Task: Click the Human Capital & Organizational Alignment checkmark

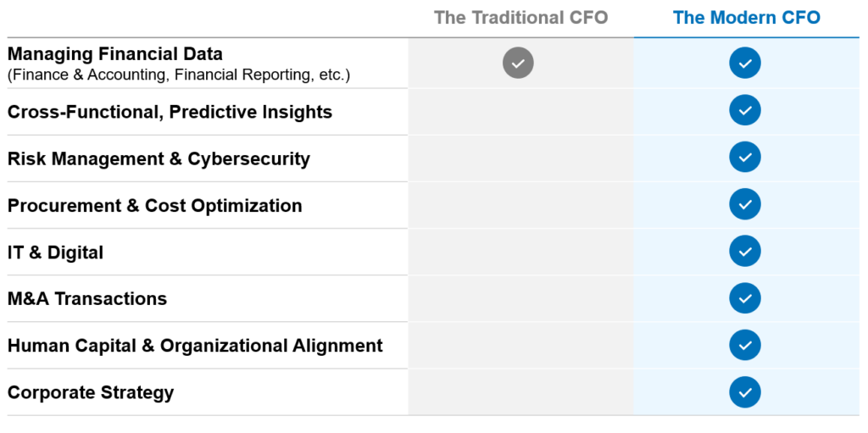Action: pyautogui.click(x=744, y=345)
